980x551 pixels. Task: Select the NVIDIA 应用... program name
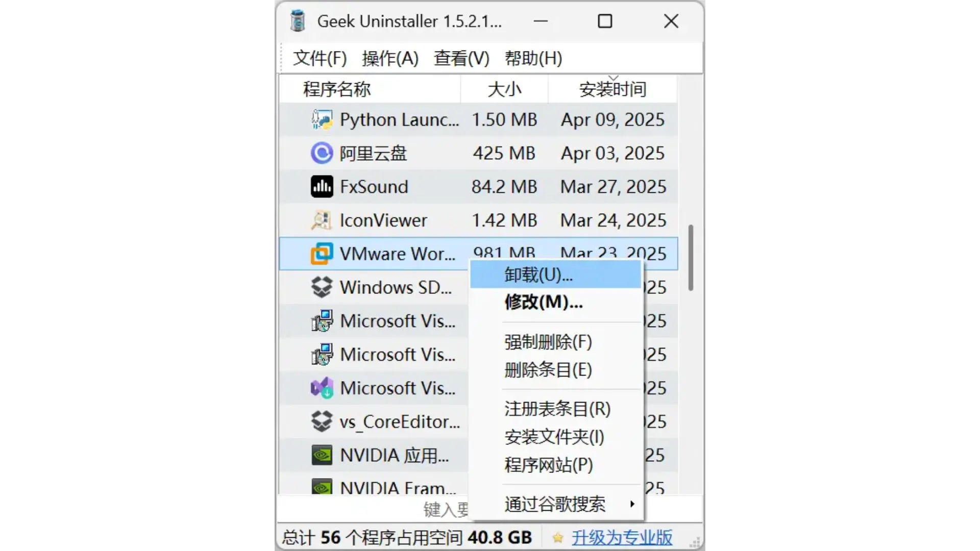(395, 455)
